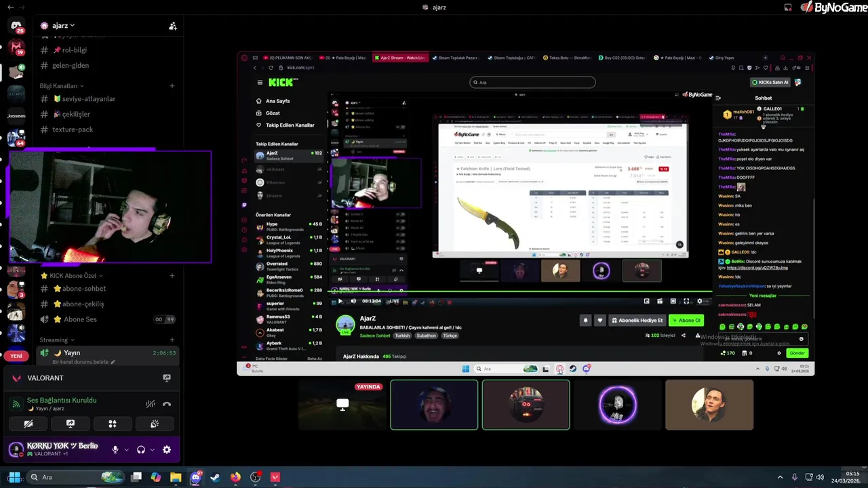Open the soundboard icon

155,424
